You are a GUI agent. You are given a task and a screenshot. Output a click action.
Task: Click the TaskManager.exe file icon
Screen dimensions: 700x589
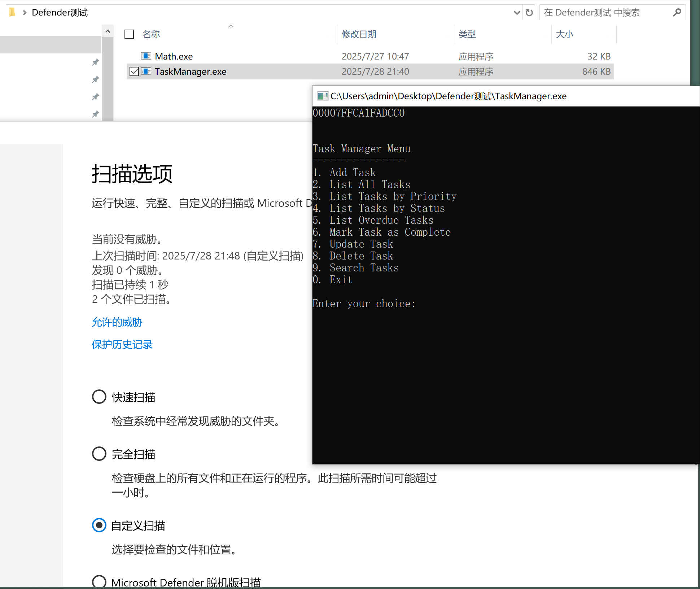pyautogui.click(x=146, y=71)
